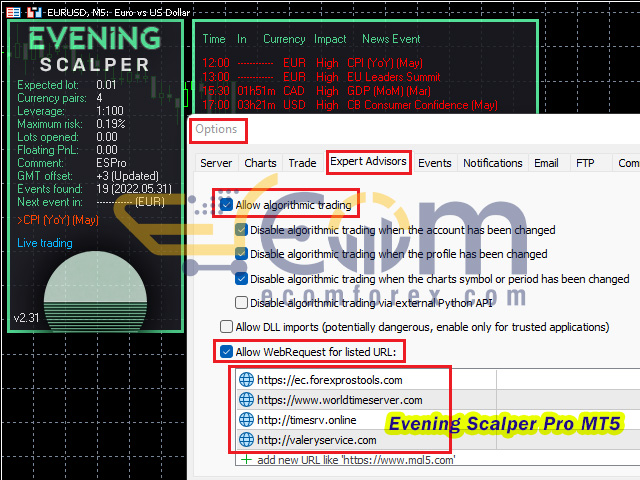
Task: Click the Events found 19 (2022.05.31) value
Action: pos(134,189)
